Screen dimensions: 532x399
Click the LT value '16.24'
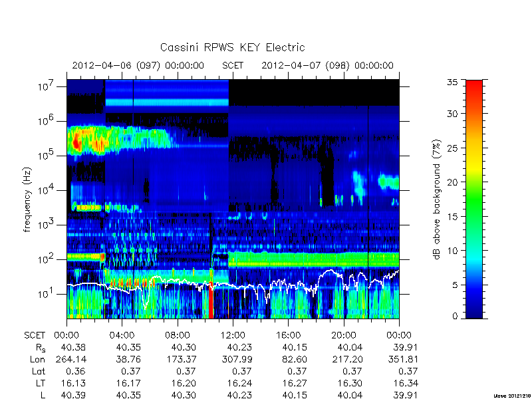239,384
